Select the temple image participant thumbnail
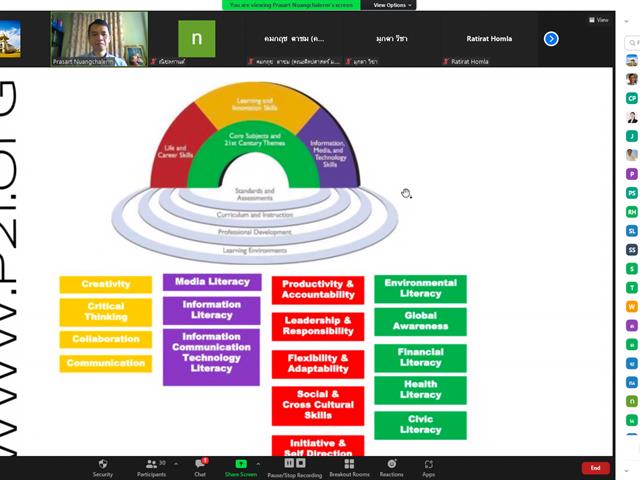 [10, 39]
